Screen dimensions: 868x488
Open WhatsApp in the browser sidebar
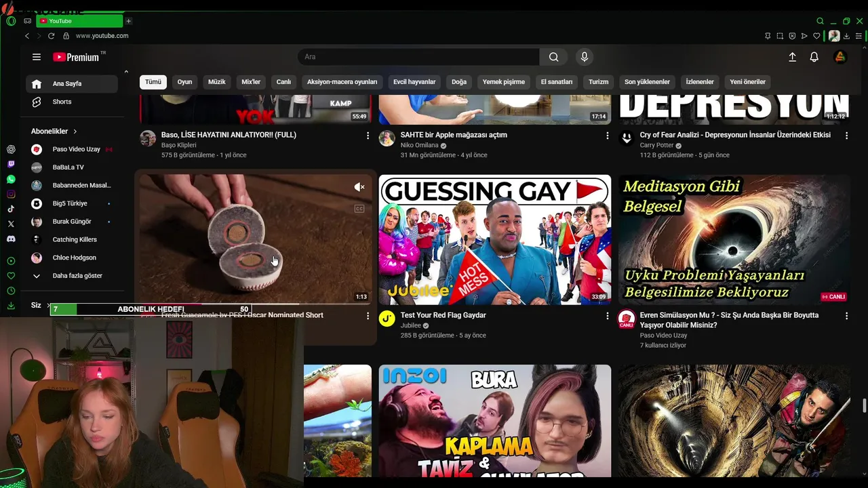(11, 179)
